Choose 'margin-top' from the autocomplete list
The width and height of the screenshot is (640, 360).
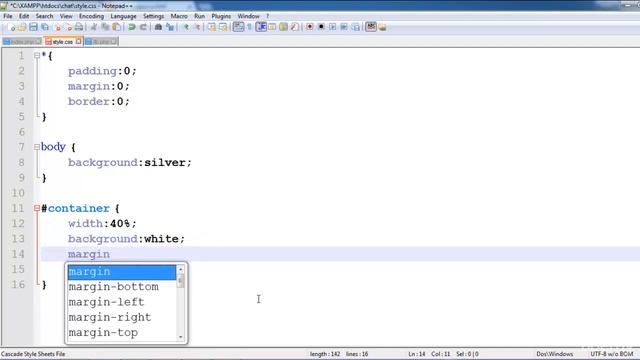coord(122,333)
